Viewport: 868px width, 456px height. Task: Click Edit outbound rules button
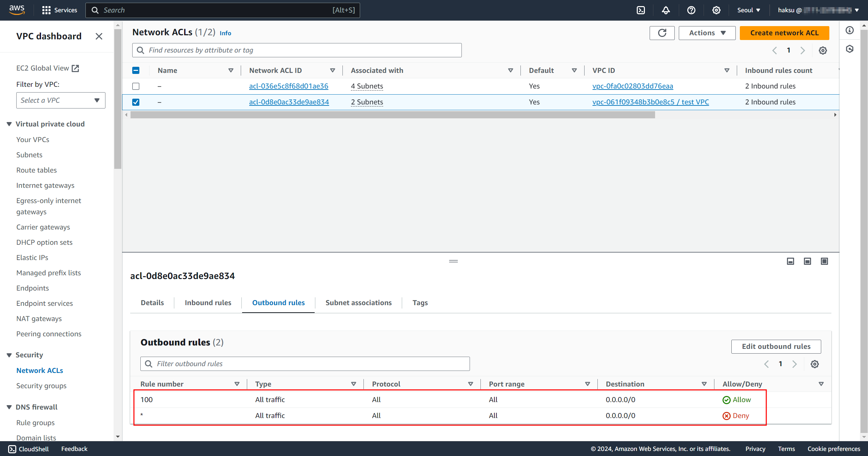(776, 346)
